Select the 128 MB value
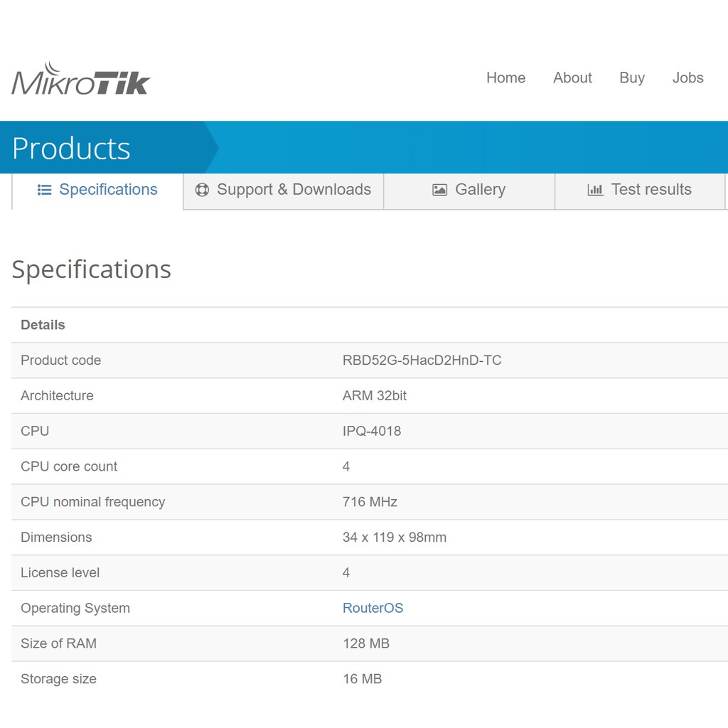 [x=366, y=643]
